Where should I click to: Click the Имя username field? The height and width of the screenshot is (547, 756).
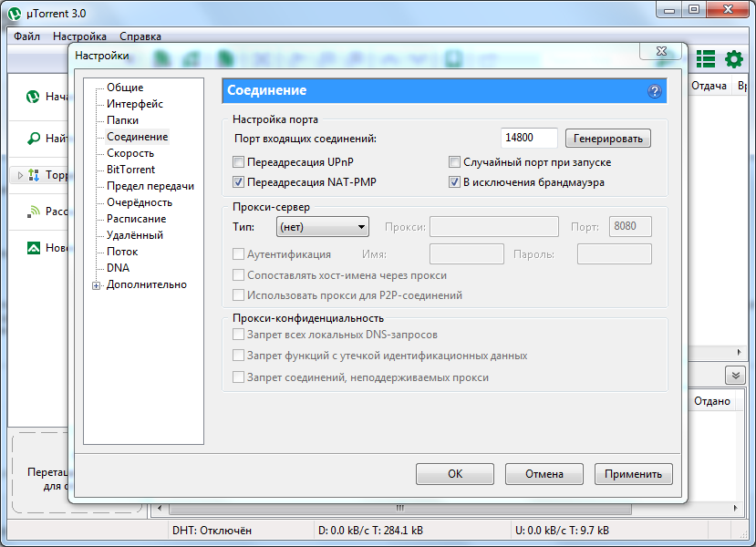point(466,254)
